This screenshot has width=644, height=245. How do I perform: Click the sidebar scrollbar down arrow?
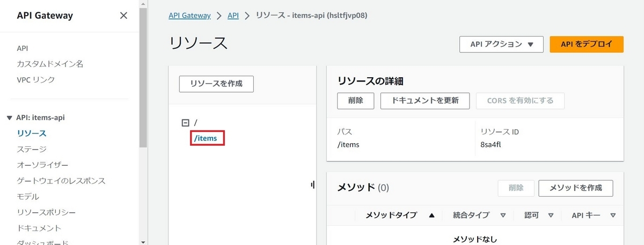point(143,242)
